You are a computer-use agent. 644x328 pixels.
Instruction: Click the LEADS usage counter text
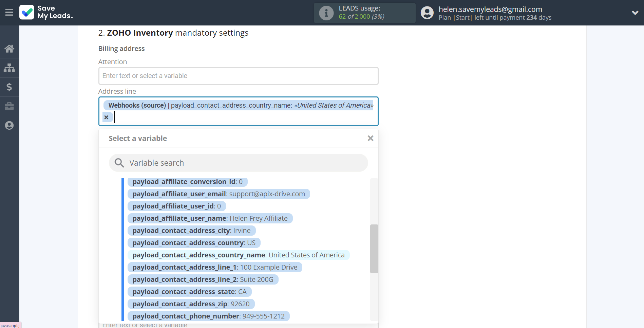(x=361, y=16)
